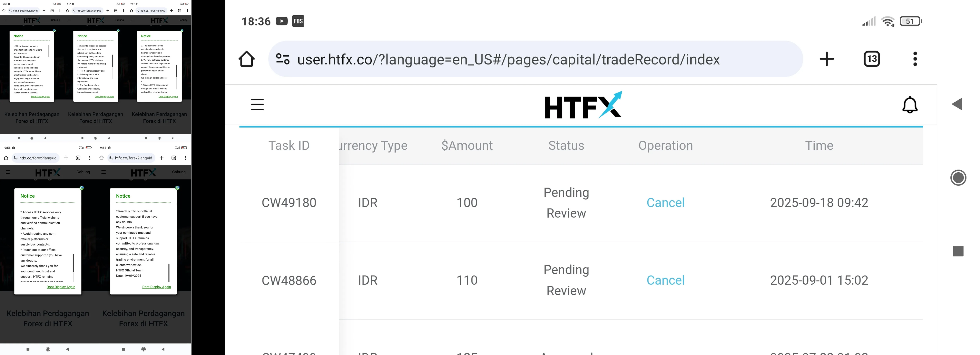The width and height of the screenshot is (980, 355).
Task: Click the scrollbar in the 'Official Announcement' notice
Action: coord(49,51)
